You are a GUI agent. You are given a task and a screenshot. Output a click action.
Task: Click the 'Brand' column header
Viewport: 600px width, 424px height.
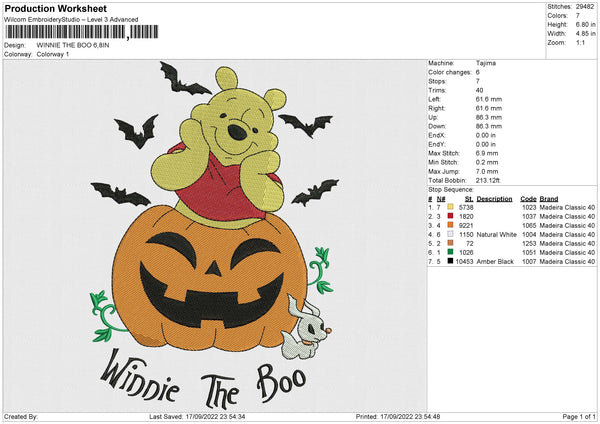coord(549,199)
